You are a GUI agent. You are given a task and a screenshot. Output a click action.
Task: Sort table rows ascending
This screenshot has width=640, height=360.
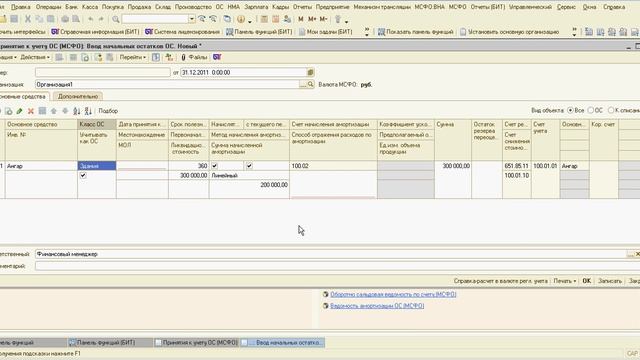click(x=76, y=111)
